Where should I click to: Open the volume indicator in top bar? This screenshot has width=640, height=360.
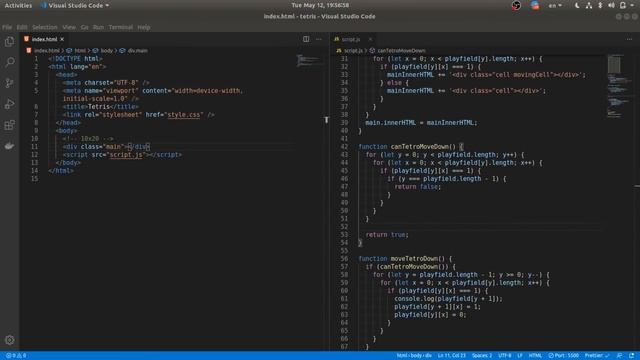point(611,5)
